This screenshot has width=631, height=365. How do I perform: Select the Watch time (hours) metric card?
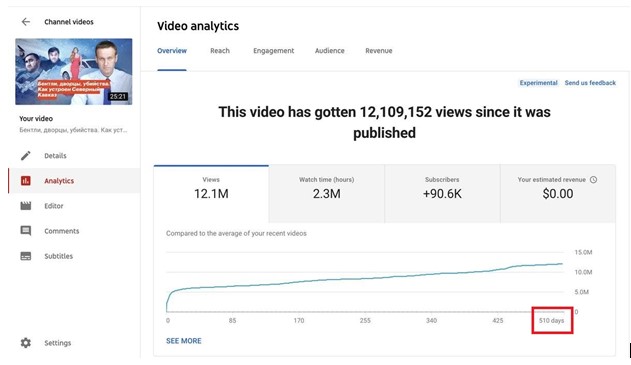[326, 194]
